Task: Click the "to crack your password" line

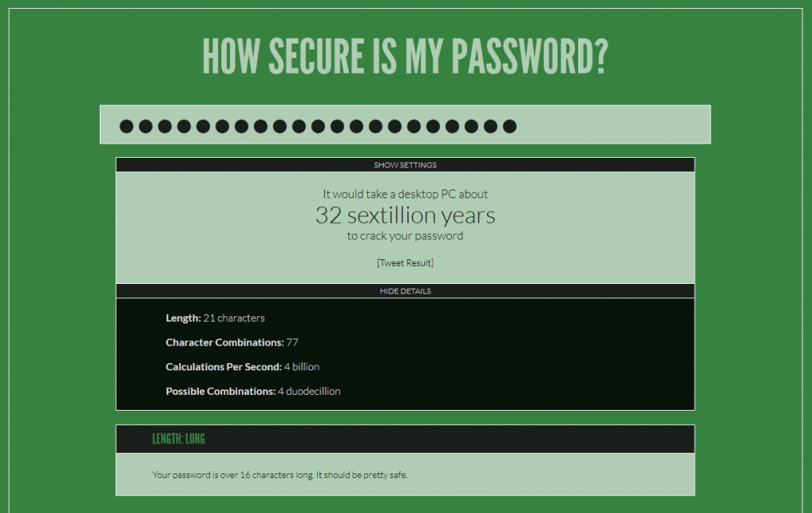Action: click(405, 235)
